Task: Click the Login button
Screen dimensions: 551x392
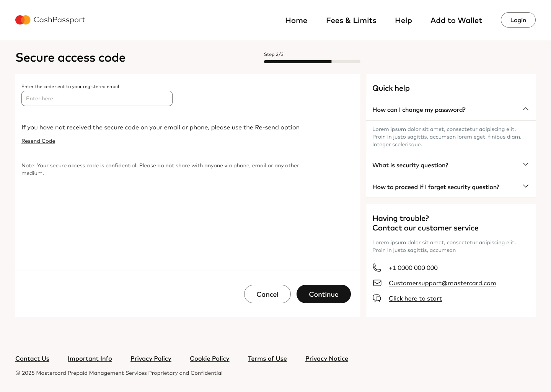Action: click(518, 20)
